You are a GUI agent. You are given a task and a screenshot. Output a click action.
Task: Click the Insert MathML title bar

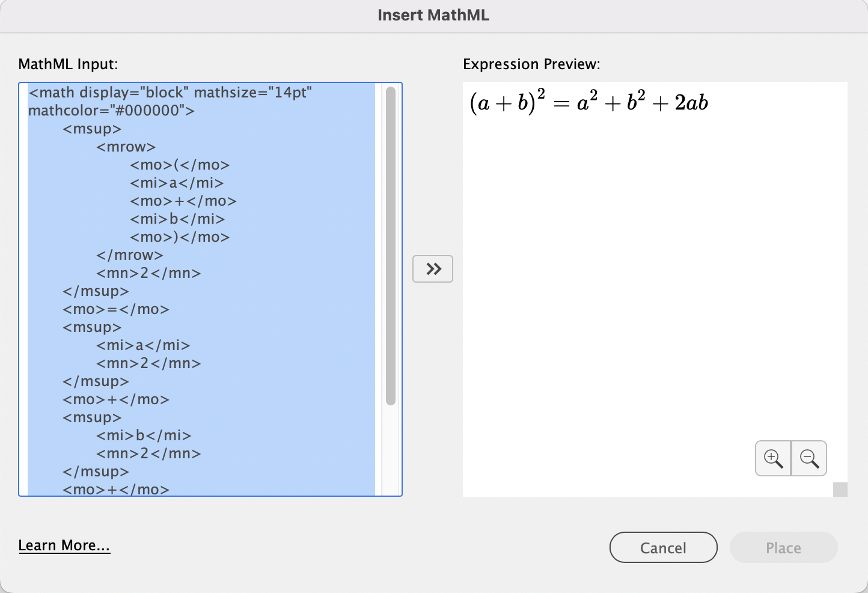(x=433, y=16)
